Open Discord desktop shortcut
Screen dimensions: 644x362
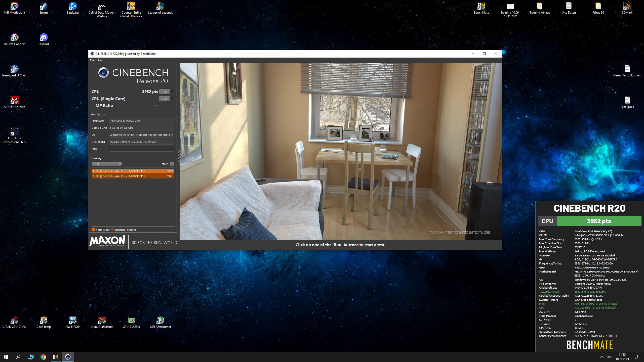(44, 39)
